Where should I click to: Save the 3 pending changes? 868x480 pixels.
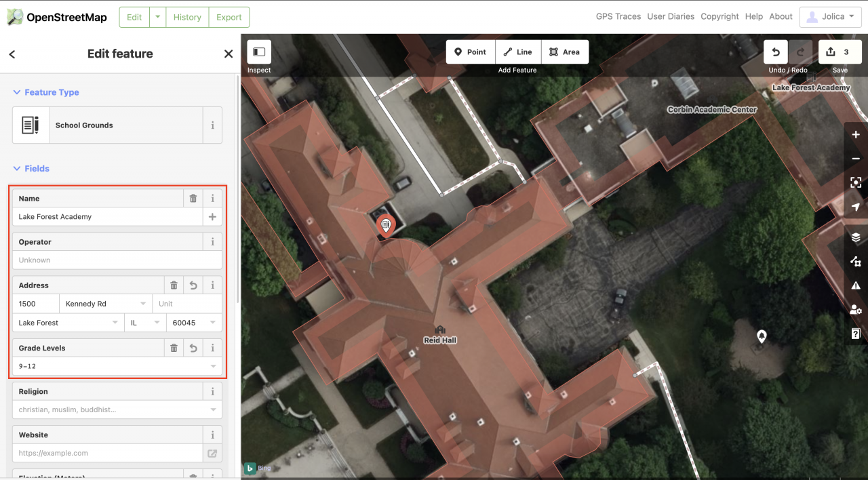pyautogui.click(x=840, y=52)
